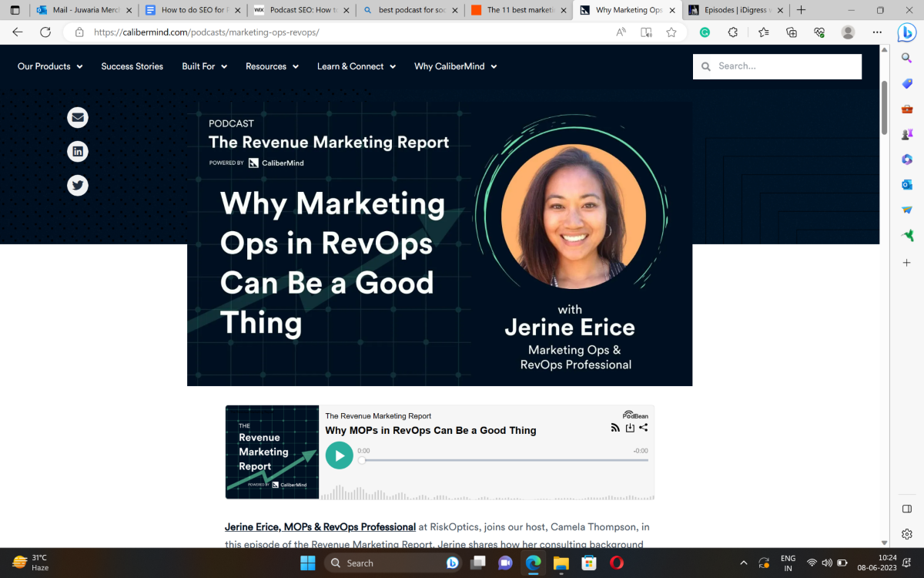Open the Shopping tag in Edge sidebar
Image resolution: width=924 pixels, height=578 pixels.
907,83
